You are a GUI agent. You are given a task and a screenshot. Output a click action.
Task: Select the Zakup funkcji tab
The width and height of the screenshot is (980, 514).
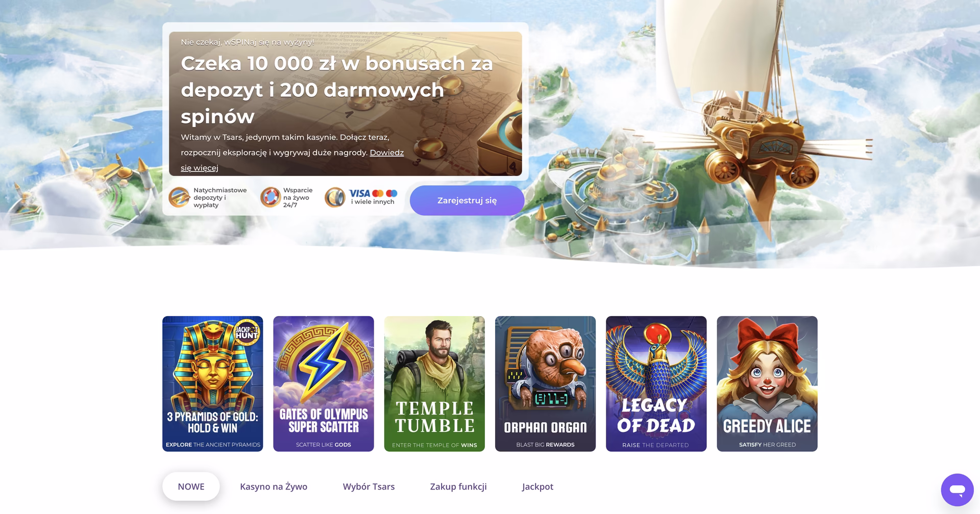tap(458, 486)
